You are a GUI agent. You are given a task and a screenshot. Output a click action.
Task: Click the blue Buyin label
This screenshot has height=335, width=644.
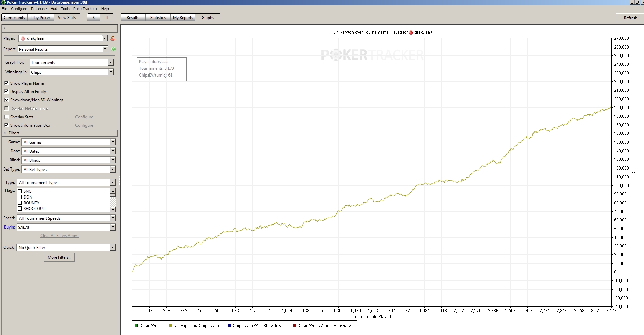coord(9,227)
